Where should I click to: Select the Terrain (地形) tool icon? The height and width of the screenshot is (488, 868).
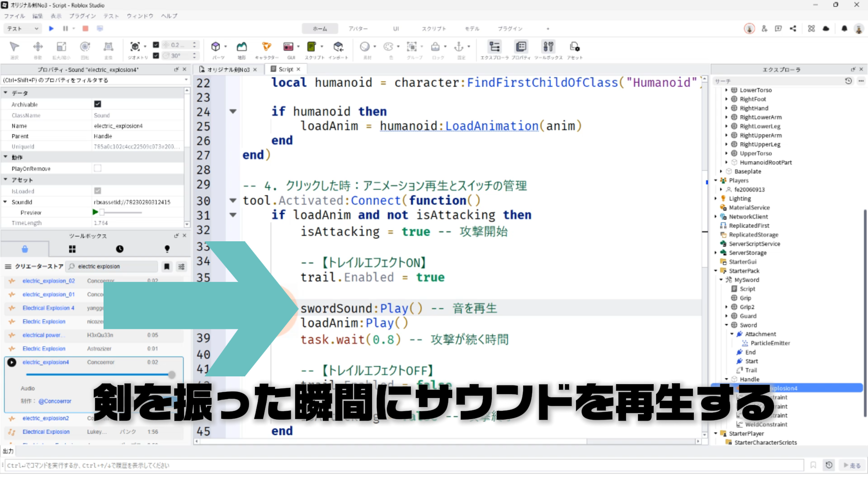tap(242, 47)
